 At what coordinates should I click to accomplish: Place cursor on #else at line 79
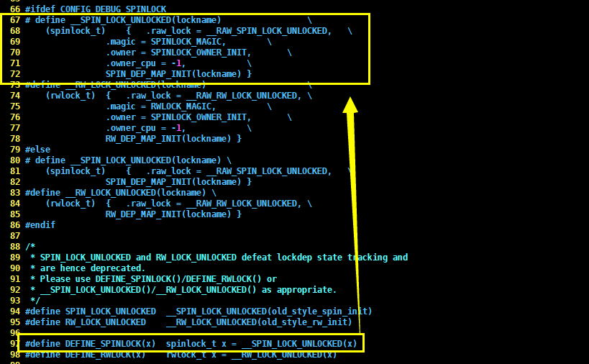(x=37, y=150)
